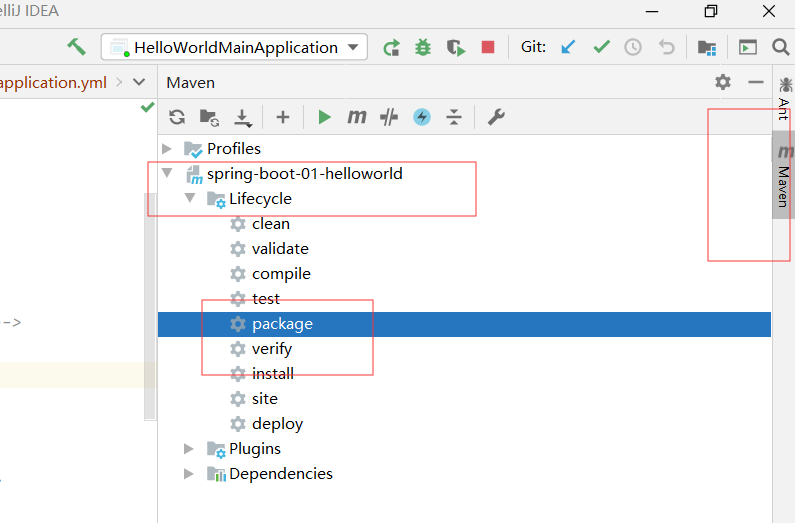Select the install lifecycle goal
The image size is (795, 523).
[x=272, y=374]
